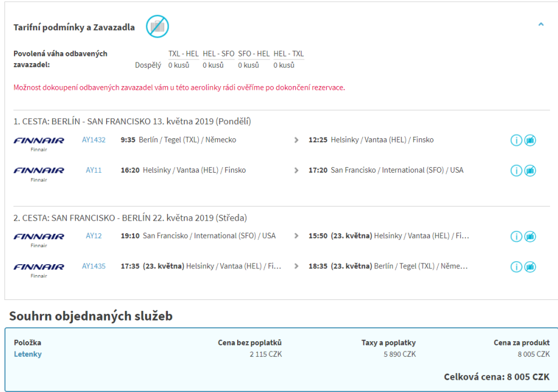Viewport: 558px width, 392px height.
Task: Click the AY12 flight number link
Action: coord(93,236)
